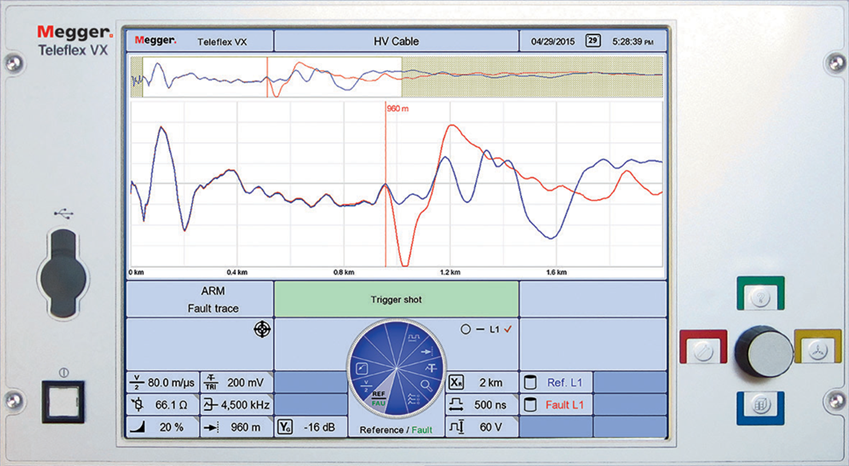Open the 500 ns pulse width setting
Viewport: 849px width, 466px height.
482,405
